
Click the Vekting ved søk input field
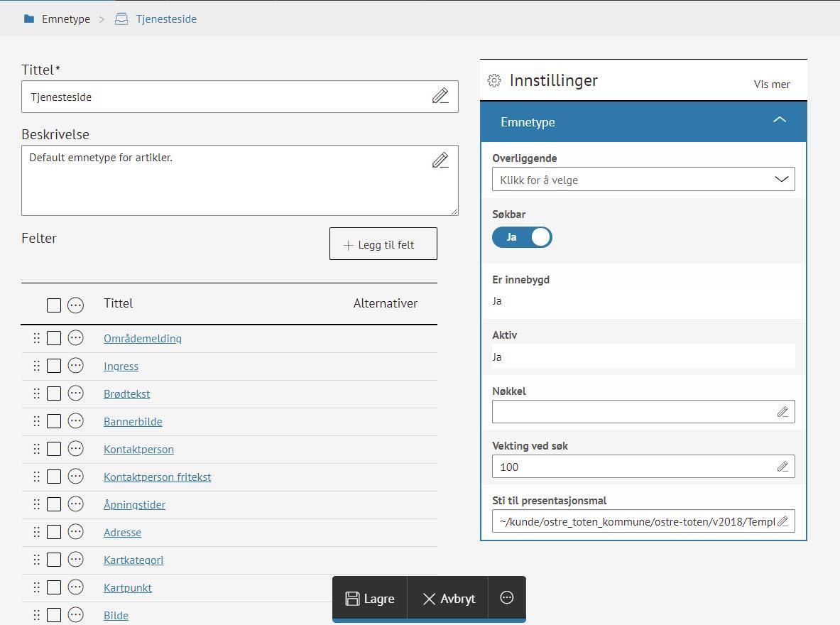coord(632,467)
